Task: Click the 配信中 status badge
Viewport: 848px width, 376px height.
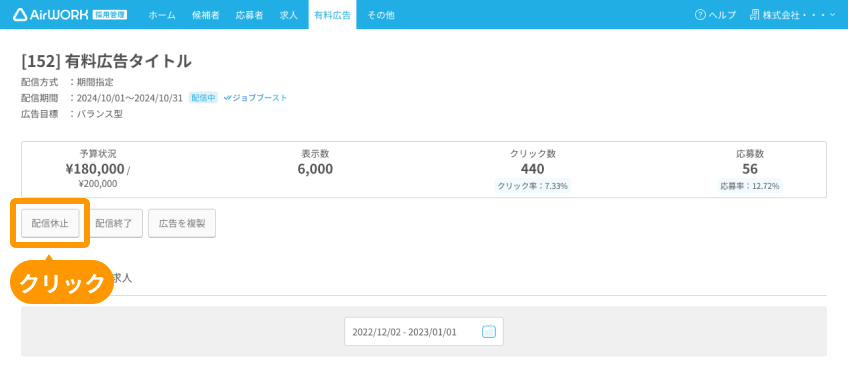Action: pos(203,98)
